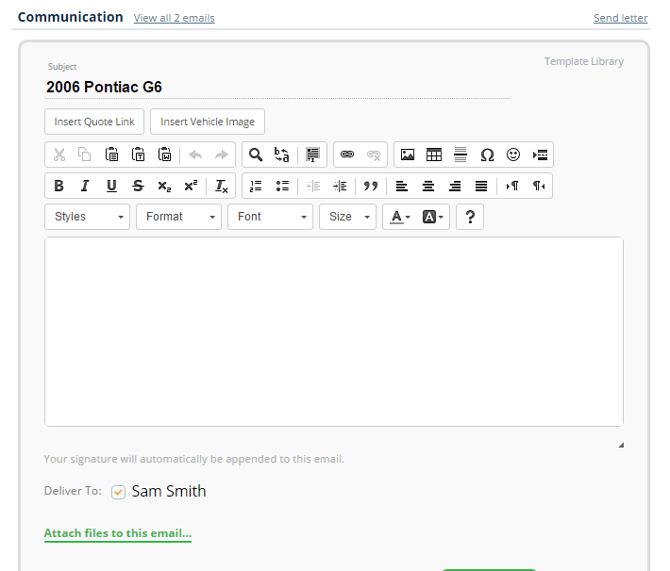Open the Replace tool

coord(282,155)
